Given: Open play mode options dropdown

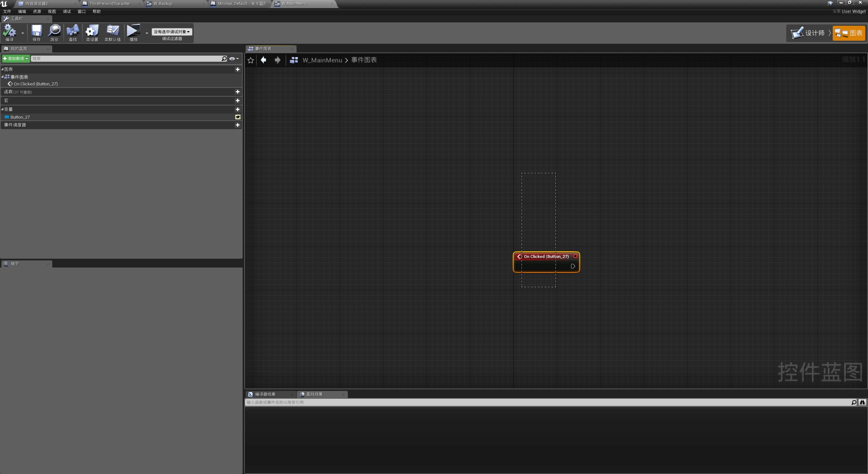Looking at the screenshot, I should click(x=147, y=33).
